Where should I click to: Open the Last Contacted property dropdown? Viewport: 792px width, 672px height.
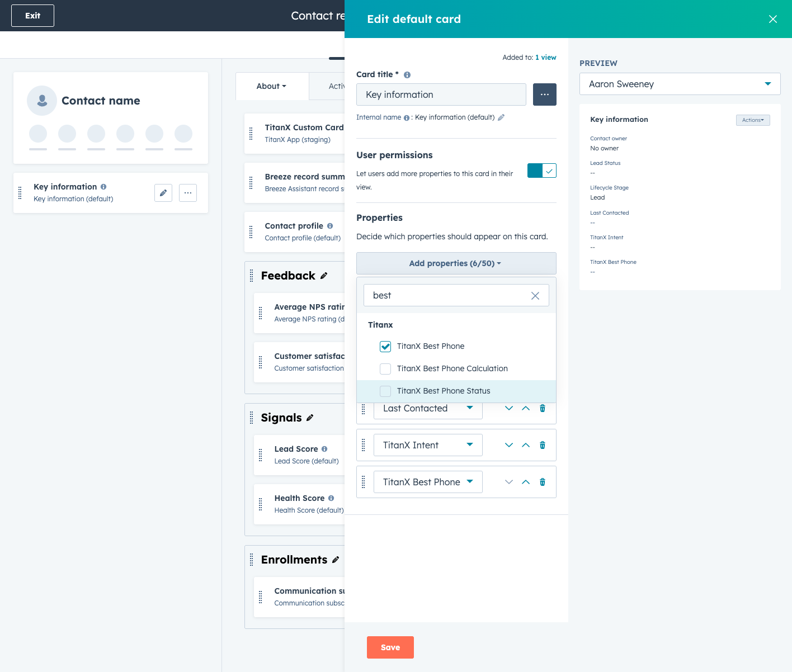428,409
